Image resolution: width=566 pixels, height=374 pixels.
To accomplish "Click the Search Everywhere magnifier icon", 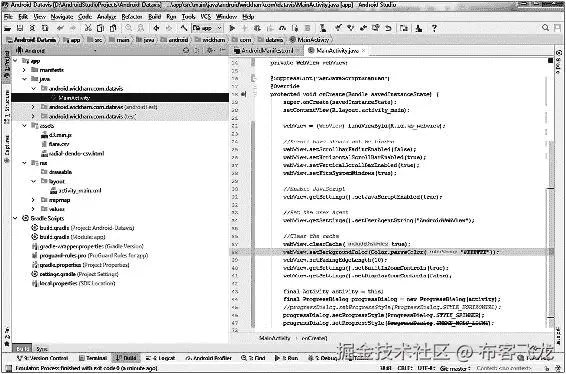I will (x=545, y=28).
